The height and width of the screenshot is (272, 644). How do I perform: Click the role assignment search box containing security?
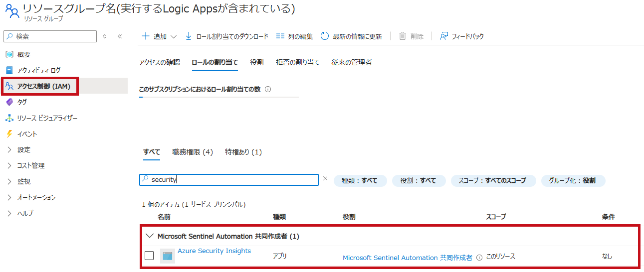(229, 180)
